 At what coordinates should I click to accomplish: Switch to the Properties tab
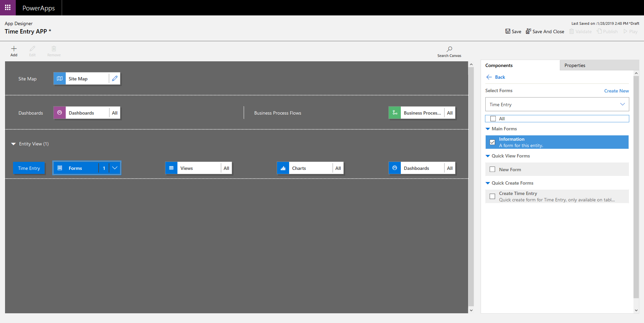click(x=599, y=65)
